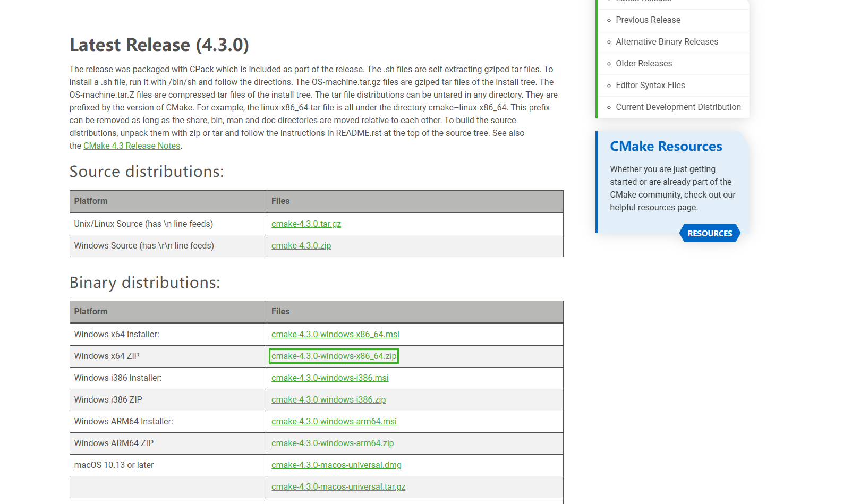Screen dimensions: 860x504
Task: Download cmake-4.3.0-macos-universal.dmg
Action: coord(336,465)
